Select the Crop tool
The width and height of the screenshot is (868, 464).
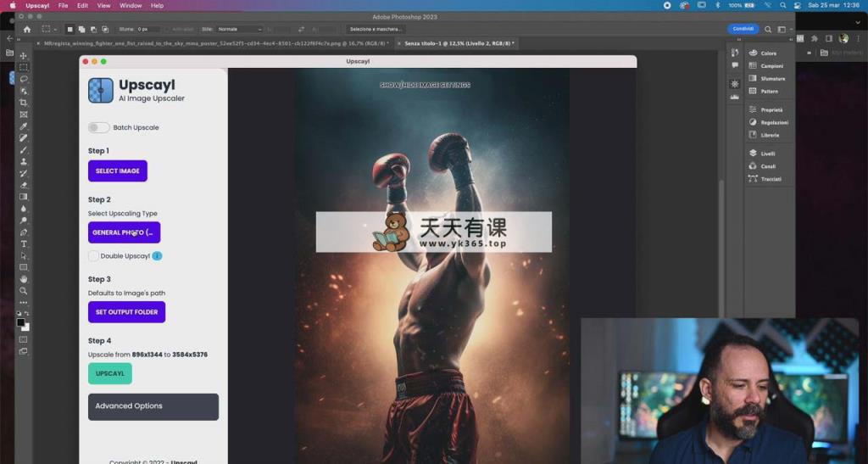(x=23, y=103)
